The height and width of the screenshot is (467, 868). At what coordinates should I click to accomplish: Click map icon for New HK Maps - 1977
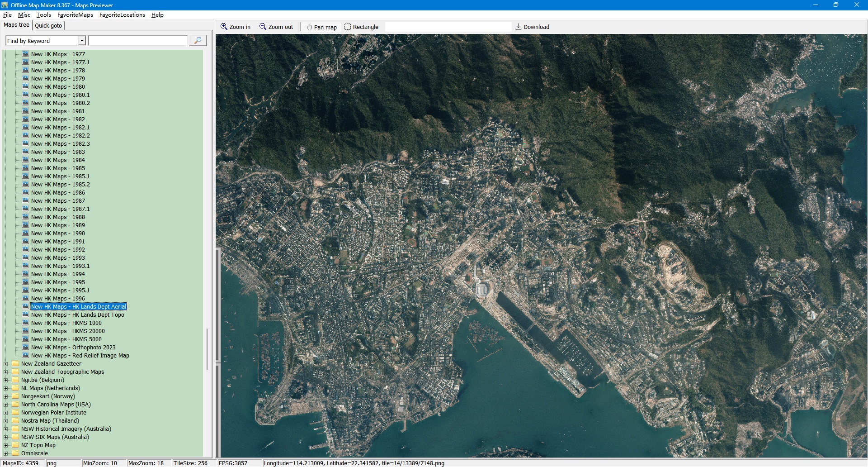(25, 54)
